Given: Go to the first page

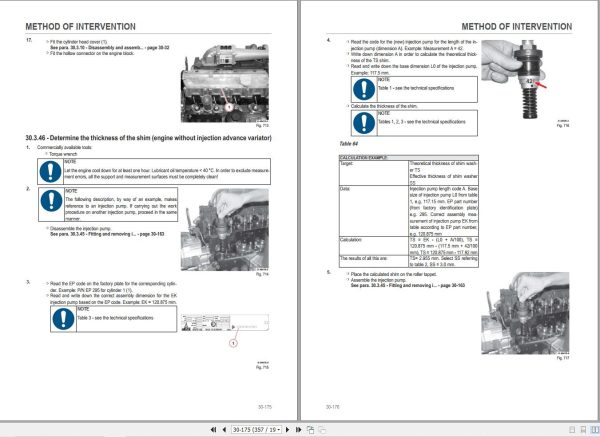Looking at the screenshot, I should point(214,430).
